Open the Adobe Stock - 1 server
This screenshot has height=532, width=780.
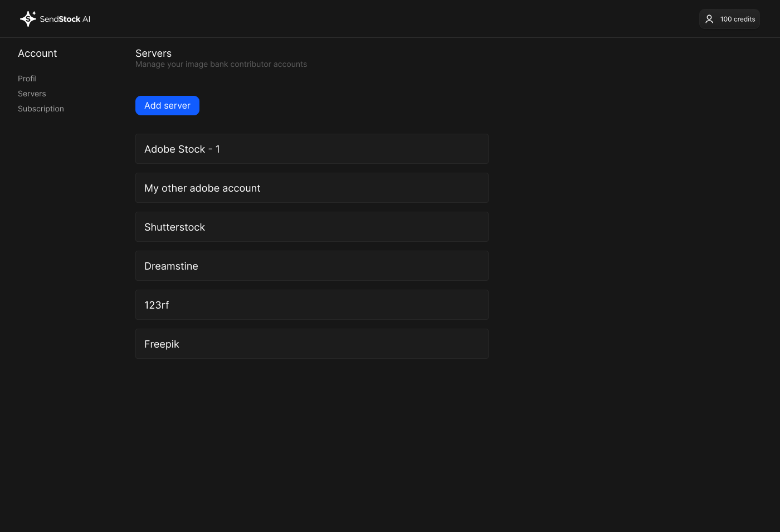(x=312, y=149)
